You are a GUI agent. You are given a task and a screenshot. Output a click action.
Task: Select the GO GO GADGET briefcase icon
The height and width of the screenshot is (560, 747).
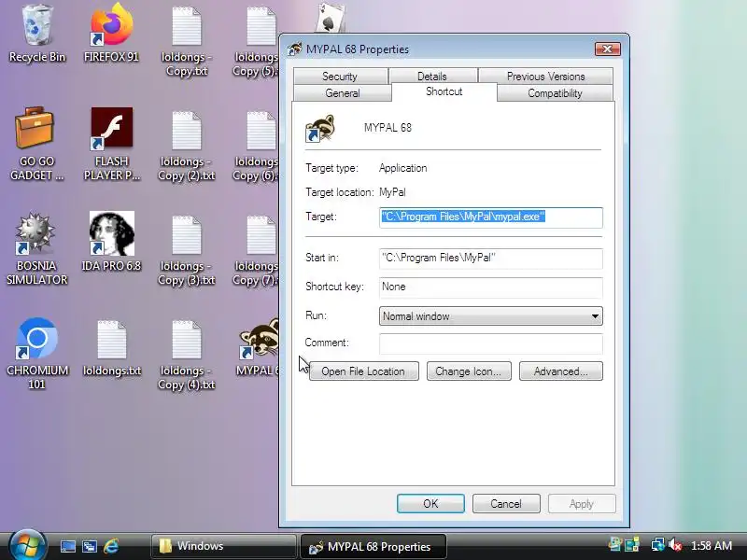click(x=36, y=143)
